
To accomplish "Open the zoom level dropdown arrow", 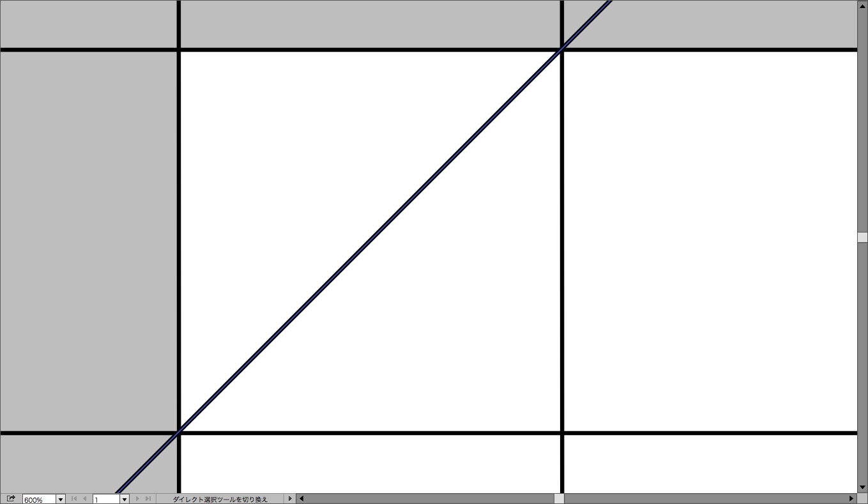I will coord(61,500).
